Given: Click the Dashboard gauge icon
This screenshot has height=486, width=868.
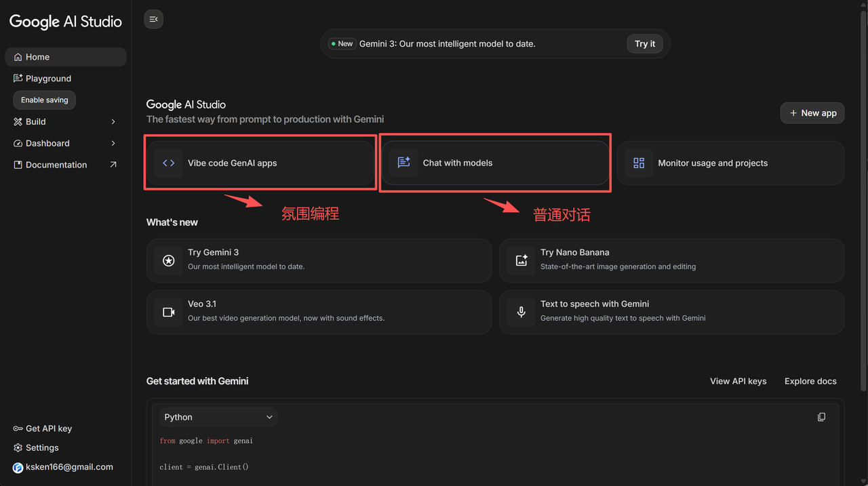Looking at the screenshot, I should [18, 144].
